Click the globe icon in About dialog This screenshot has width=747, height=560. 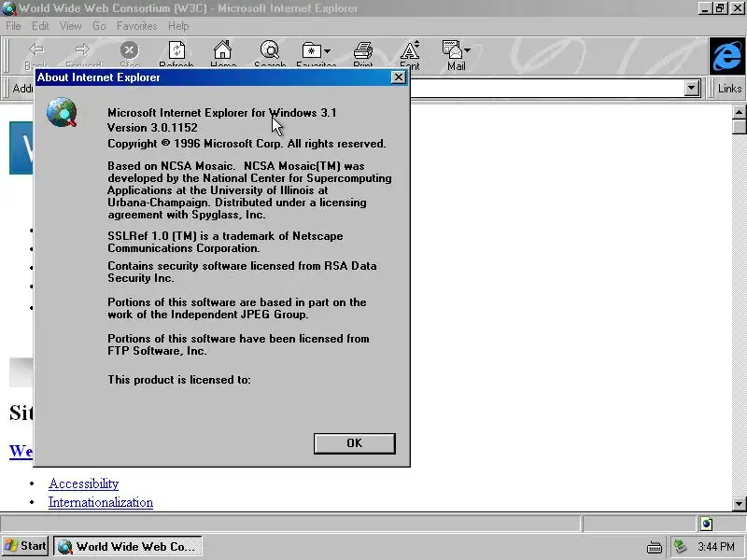[62, 112]
